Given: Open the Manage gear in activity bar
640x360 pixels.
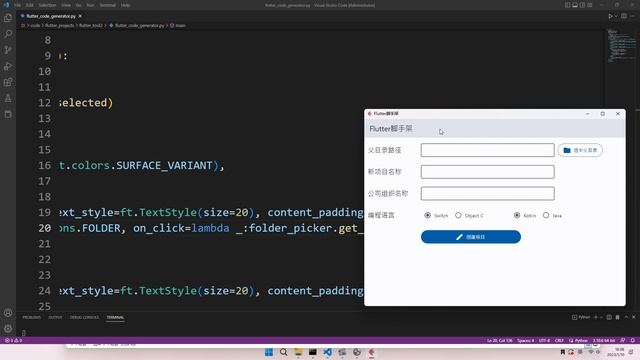Looking at the screenshot, I should tap(8, 329).
